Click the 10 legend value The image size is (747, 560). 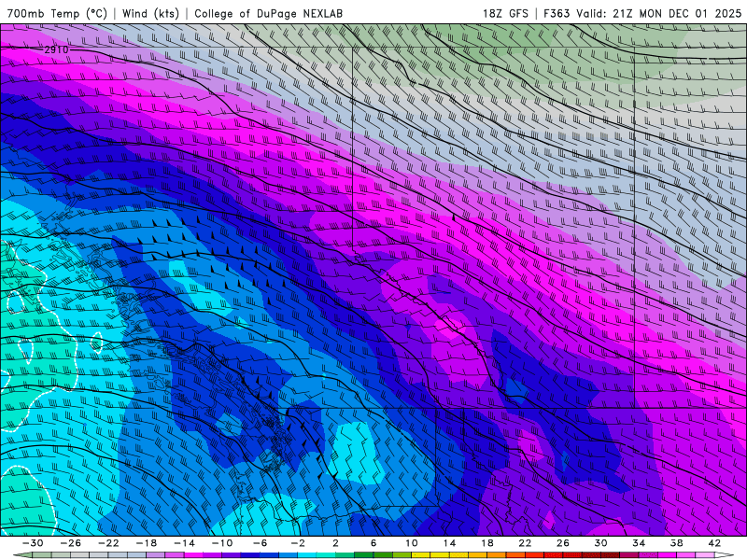tap(412, 543)
